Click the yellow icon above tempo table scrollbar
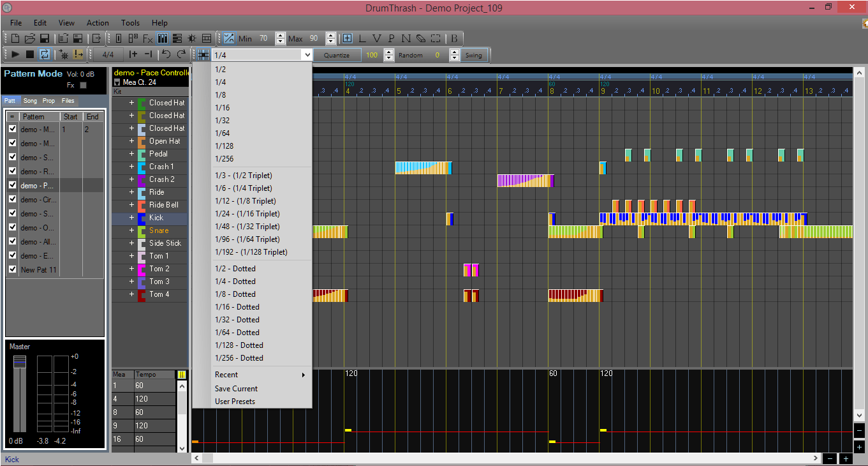This screenshot has width=868, height=466. [x=181, y=375]
